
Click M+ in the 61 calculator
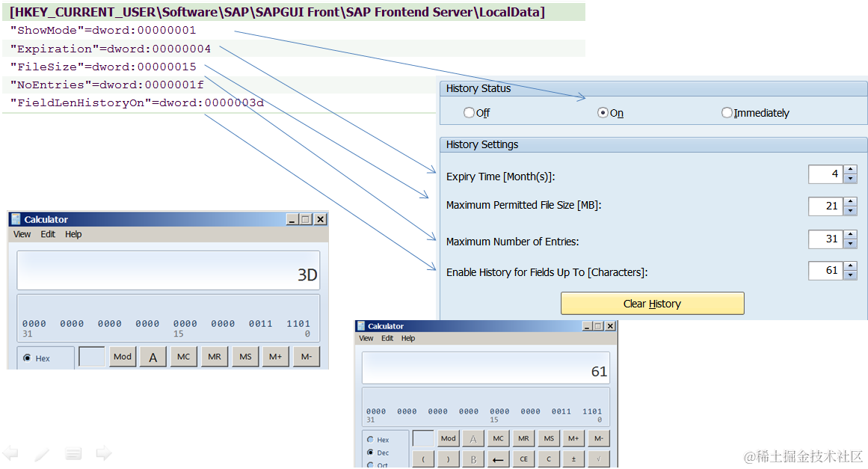573,438
